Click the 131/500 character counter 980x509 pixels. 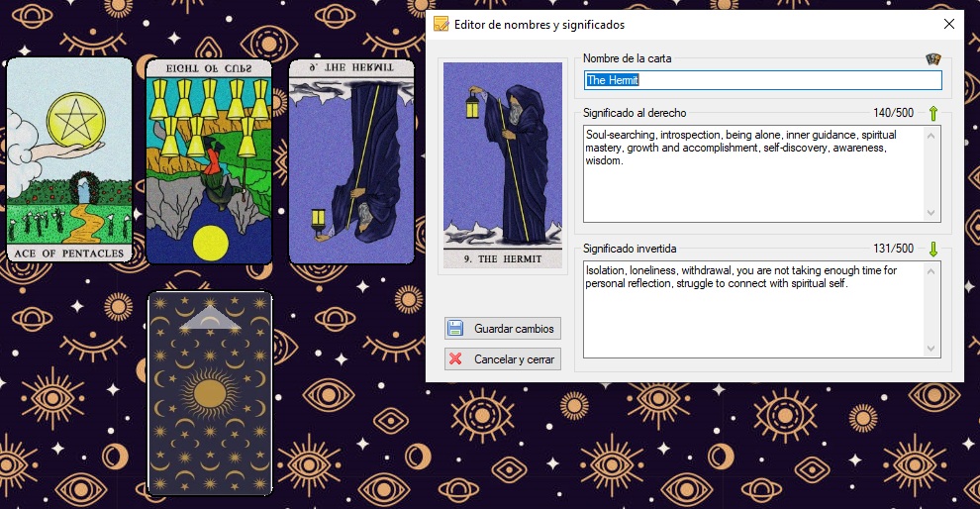893,249
